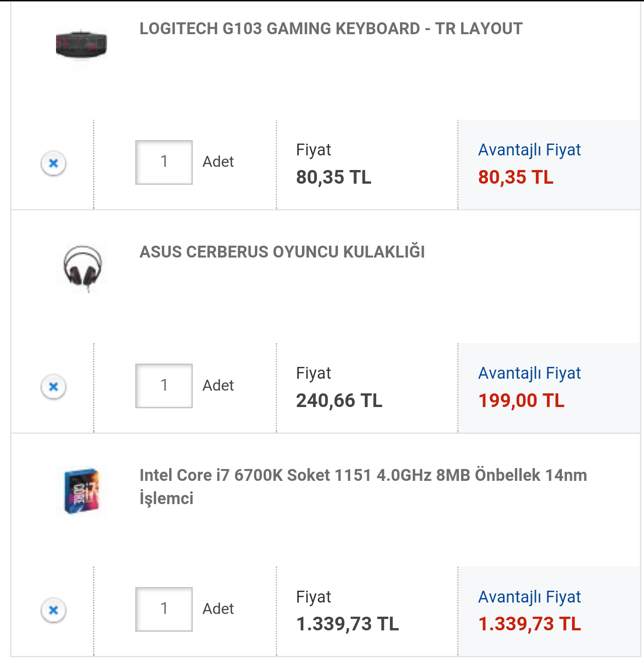Click the 240,66 TL regular headset price
This screenshot has width=644, height=665.
339,401
